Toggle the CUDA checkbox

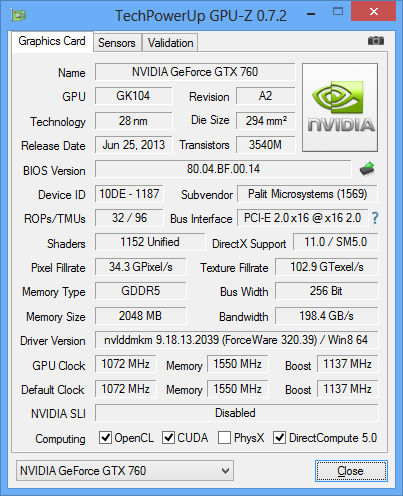click(168, 437)
